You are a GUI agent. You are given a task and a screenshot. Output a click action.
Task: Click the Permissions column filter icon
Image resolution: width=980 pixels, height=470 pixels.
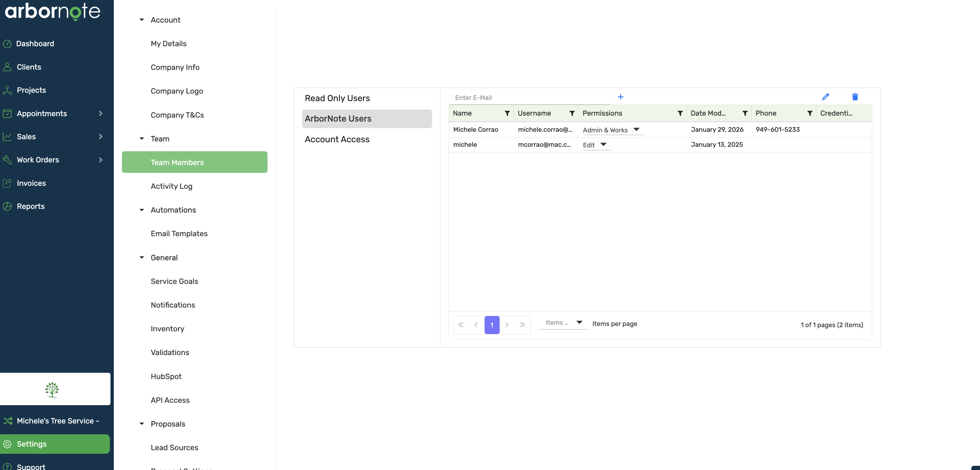click(680, 113)
